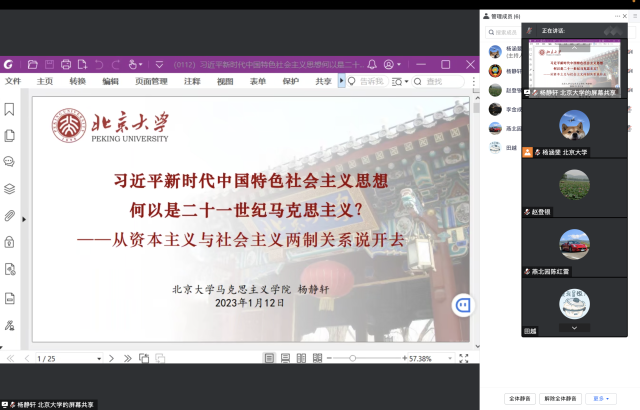Select facing two-page view mode
This screenshot has height=410, width=640.
pyautogui.click(x=301, y=358)
